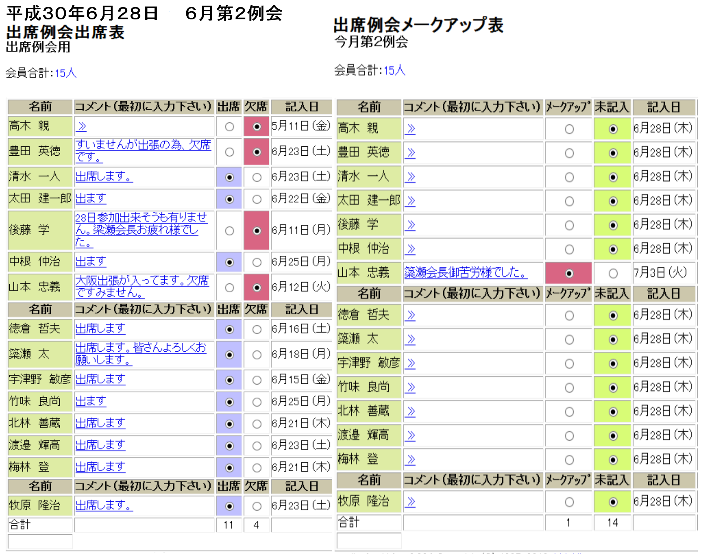Open 高木 親's » link in makeup table
The height and width of the screenshot is (560, 728).
[410, 129]
